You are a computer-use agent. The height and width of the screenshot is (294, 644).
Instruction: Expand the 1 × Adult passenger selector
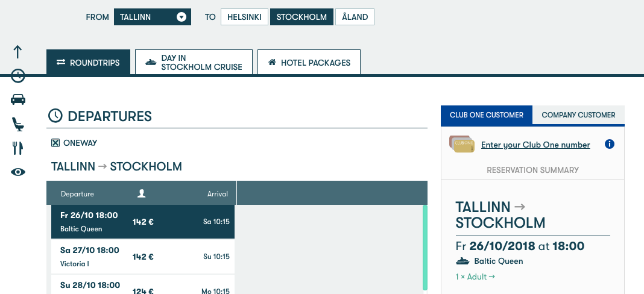click(475, 277)
